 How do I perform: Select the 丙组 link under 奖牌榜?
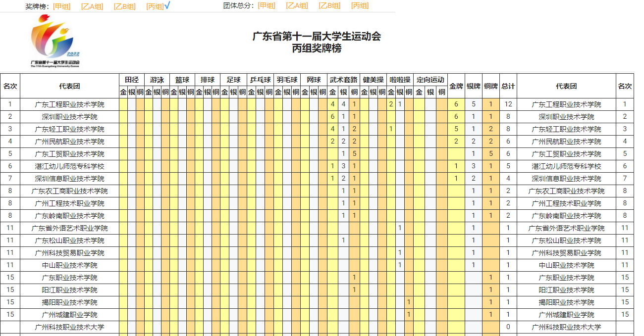155,6
